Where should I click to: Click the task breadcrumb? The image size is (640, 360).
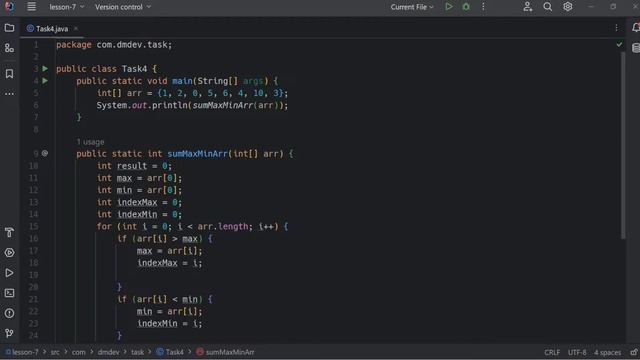tap(138, 352)
